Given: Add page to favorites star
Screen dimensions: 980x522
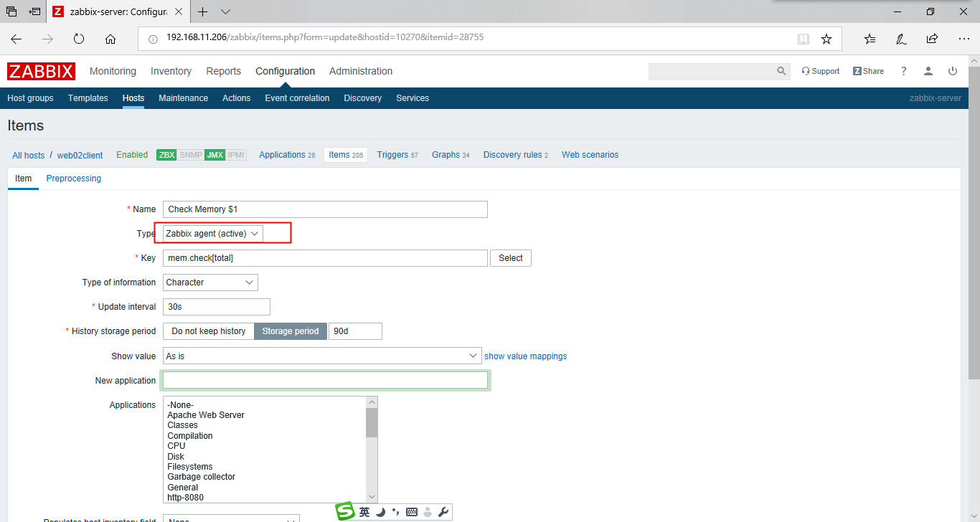Looking at the screenshot, I should click(x=826, y=39).
